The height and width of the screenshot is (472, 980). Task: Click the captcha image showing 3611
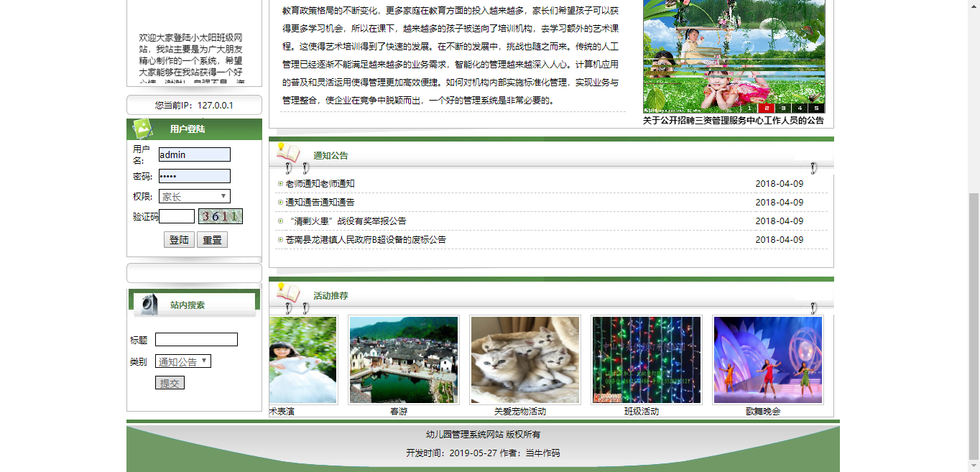coord(221,216)
